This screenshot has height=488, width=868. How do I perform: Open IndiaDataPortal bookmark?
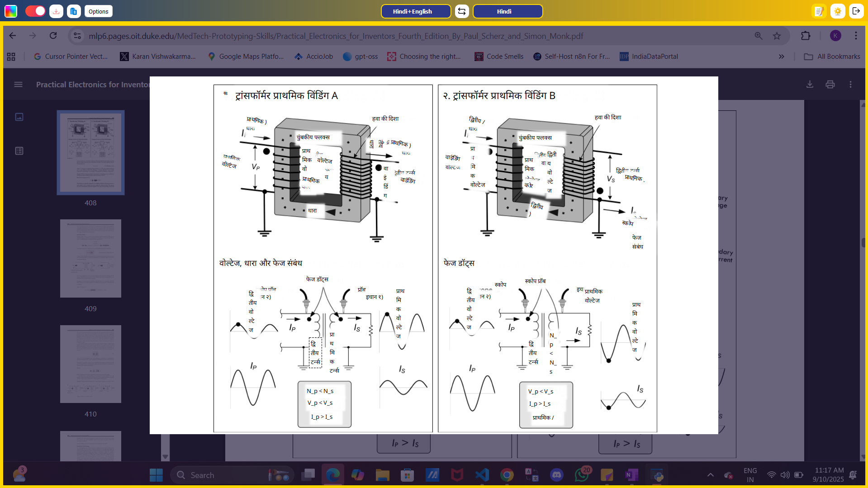tap(649, 57)
